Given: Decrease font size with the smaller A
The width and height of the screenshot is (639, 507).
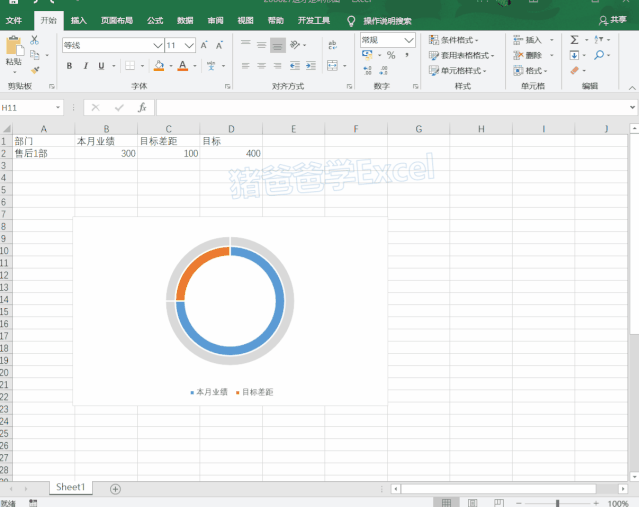Looking at the screenshot, I should [219, 45].
